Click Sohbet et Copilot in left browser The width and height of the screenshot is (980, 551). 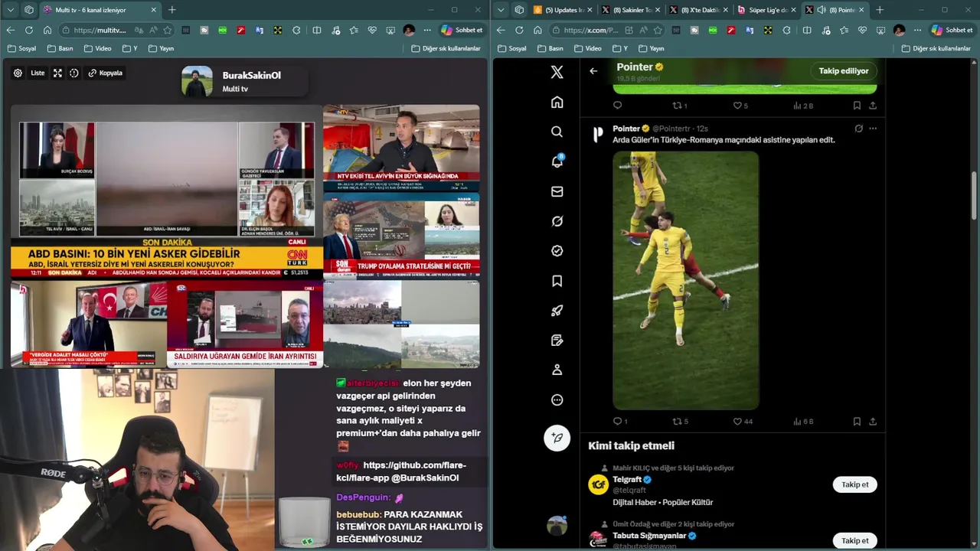coord(462,30)
